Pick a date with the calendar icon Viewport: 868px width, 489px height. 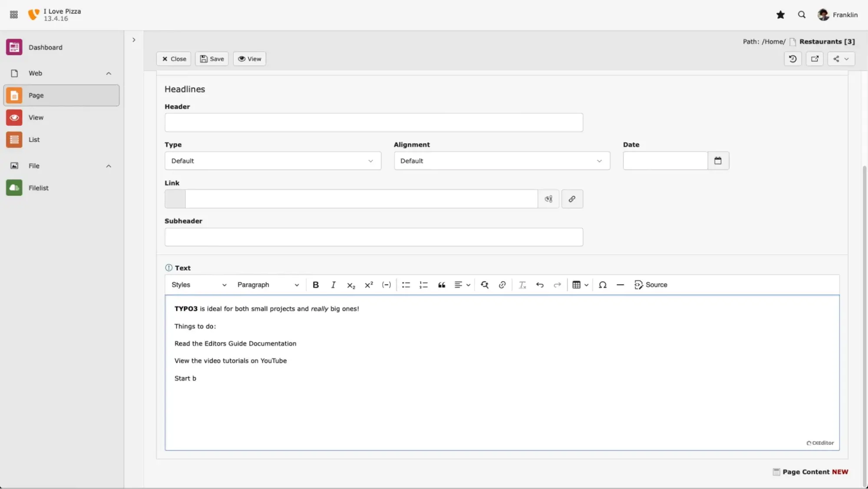718,161
